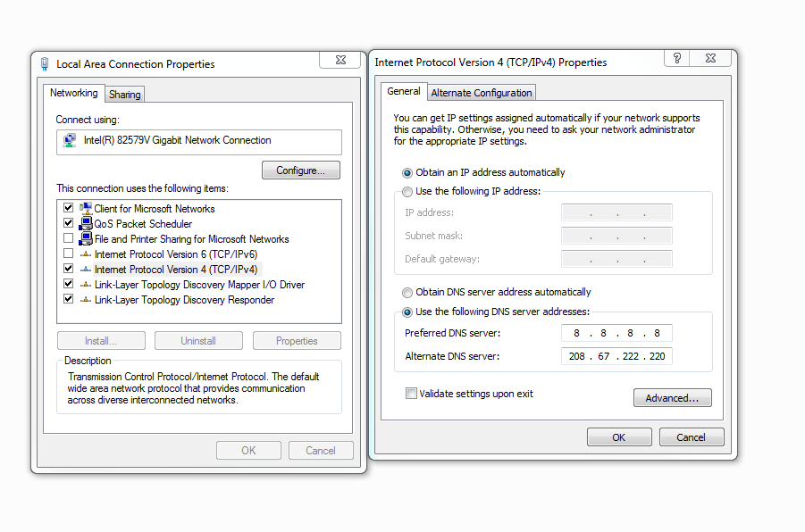Click the Topology Discovery Mapper I/O Driver icon
Screen dimensions: 805x532
(86, 285)
